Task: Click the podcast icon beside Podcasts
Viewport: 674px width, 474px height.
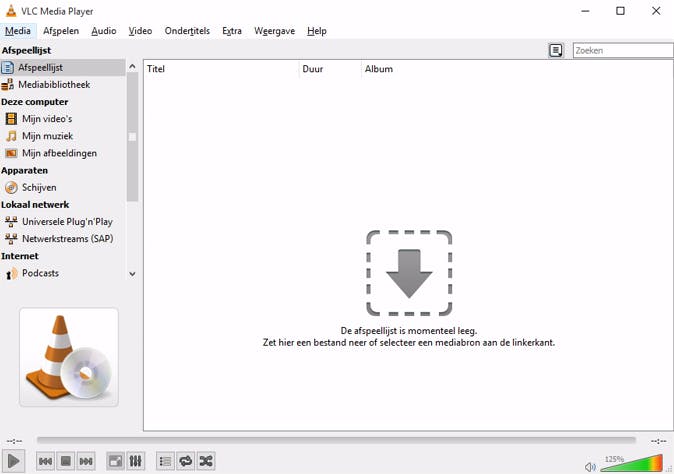Action: point(11,273)
